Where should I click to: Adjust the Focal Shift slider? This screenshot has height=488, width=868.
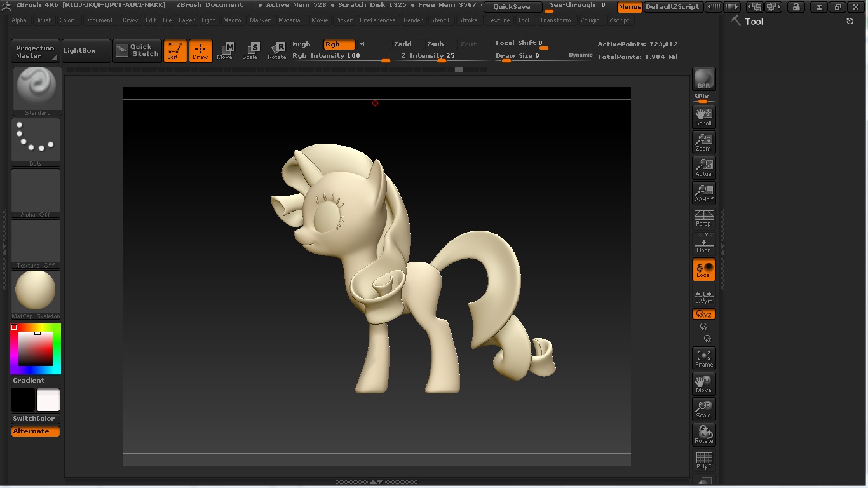pos(543,44)
